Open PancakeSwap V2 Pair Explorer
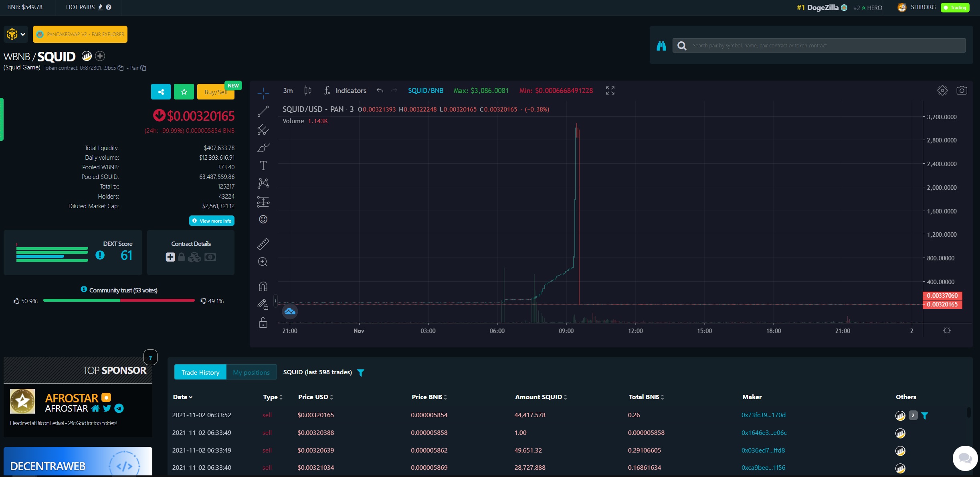Viewport: 980px width, 477px height. [x=80, y=34]
